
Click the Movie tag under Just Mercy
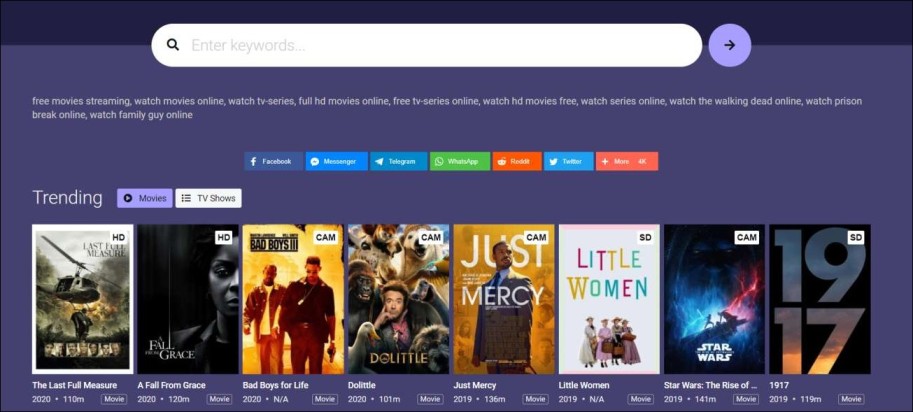536,399
